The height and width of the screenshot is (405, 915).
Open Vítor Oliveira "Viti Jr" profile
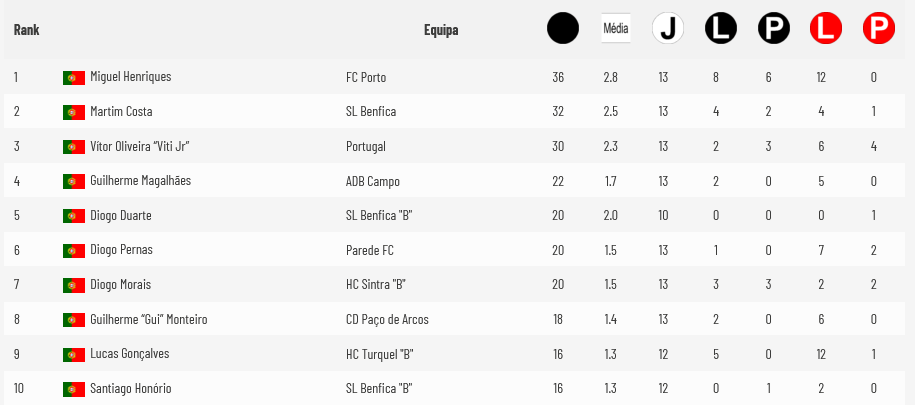140,146
